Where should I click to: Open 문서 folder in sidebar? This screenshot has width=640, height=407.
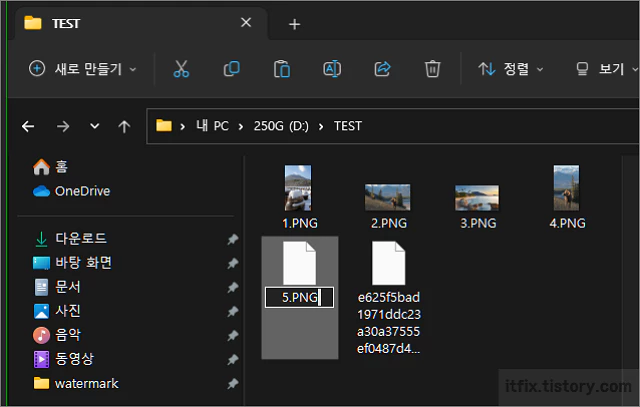pos(57,287)
